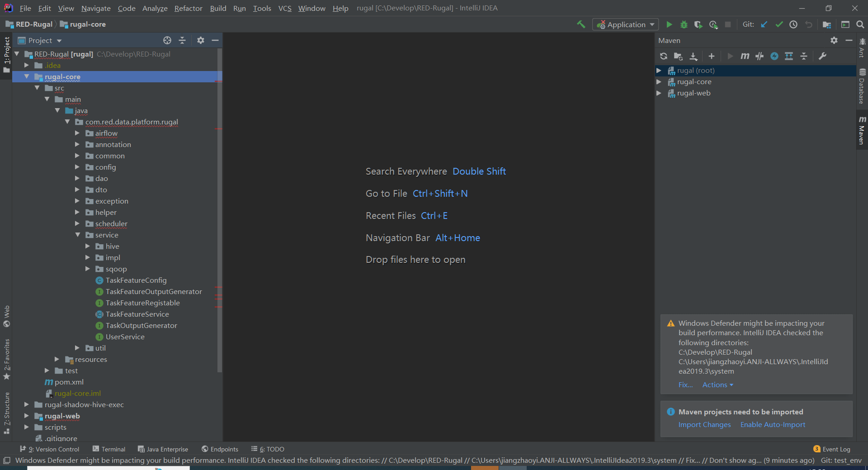Click the Profiler run icon
This screenshot has height=470, width=868.
pyautogui.click(x=713, y=24)
